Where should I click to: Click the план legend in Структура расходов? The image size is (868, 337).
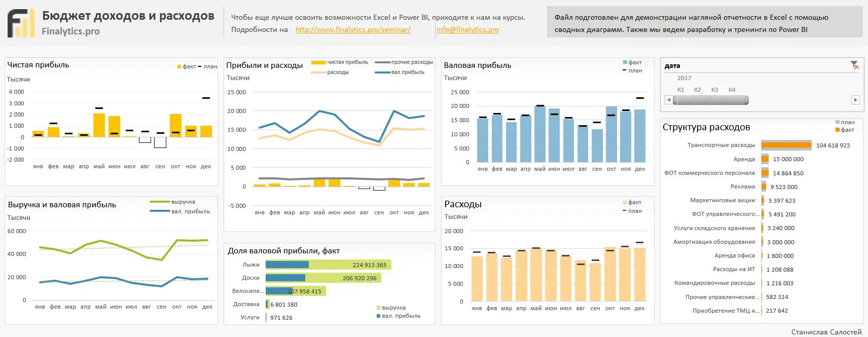click(845, 122)
